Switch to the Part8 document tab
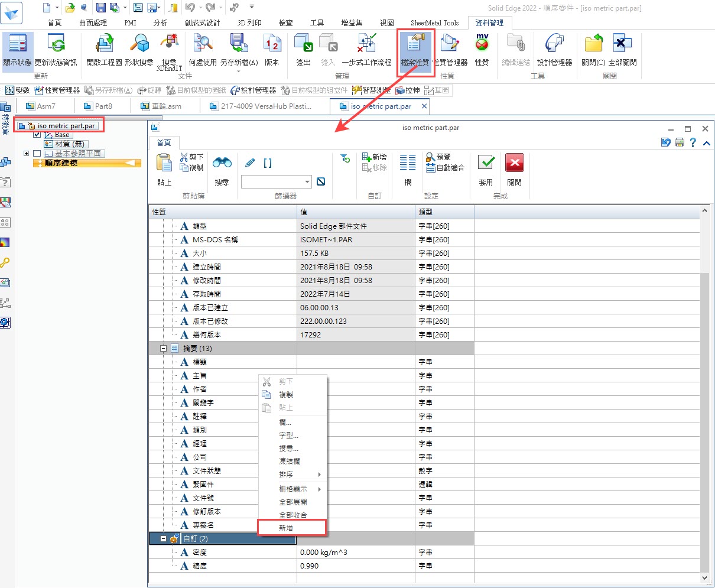715x588 pixels. tap(103, 106)
